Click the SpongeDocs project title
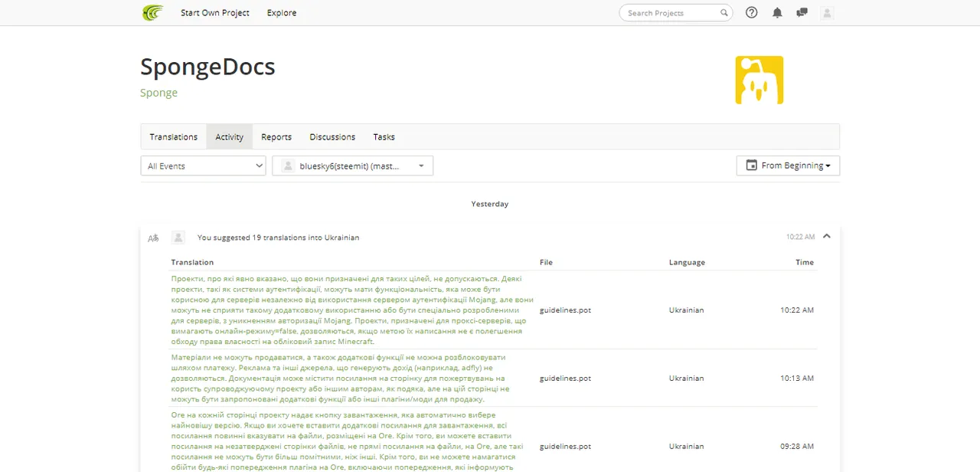This screenshot has width=980, height=472. (207, 67)
